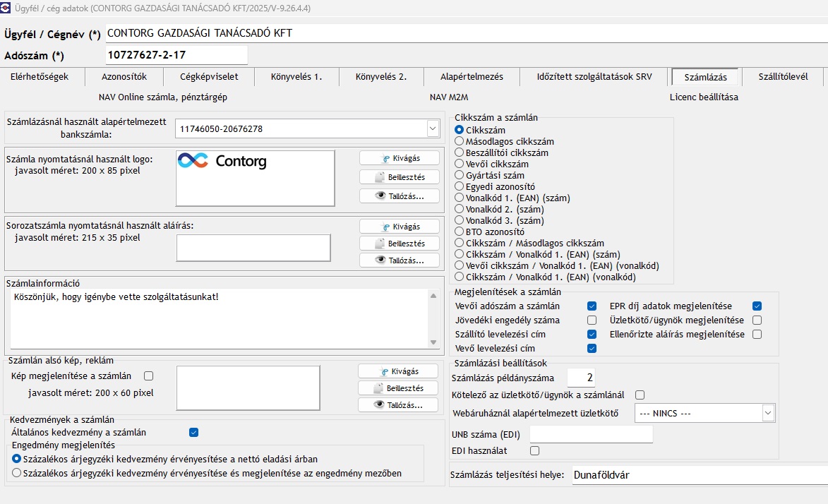This screenshot has width=828, height=504.
Task: Switch to Könyvelés 2. tab
Action: [380, 77]
